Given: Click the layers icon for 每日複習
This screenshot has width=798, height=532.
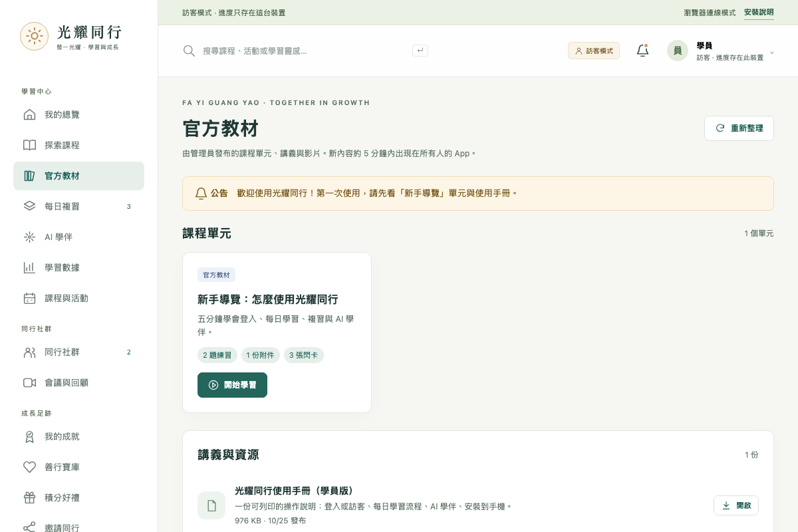Looking at the screenshot, I should 29,206.
